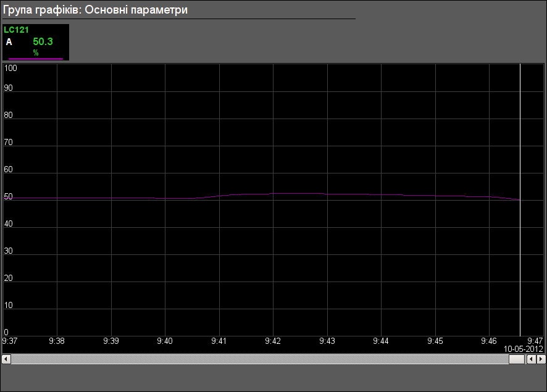
Task: Click the 9:45 time axis label
Action: (x=435, y=341)
